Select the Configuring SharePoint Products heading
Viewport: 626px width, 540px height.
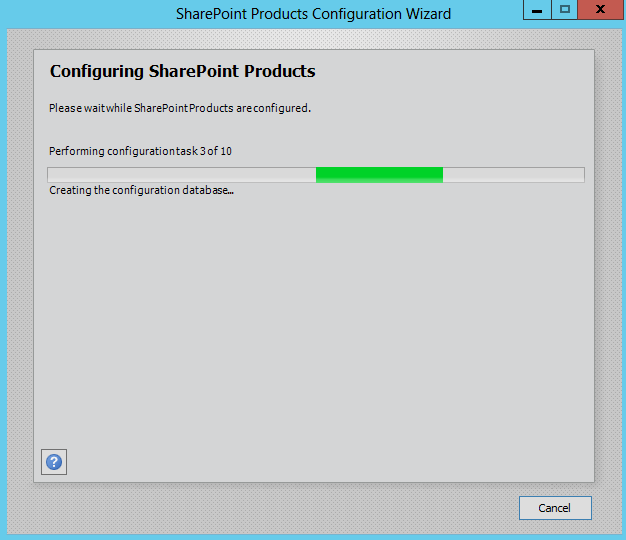(x=182, y=71)
